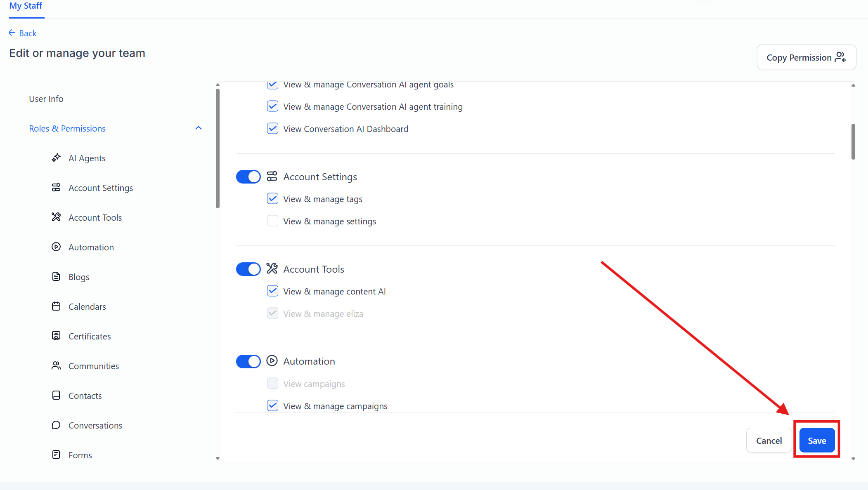Viewport: 868px width, 490px height.
Task: Click permissions panel scroll up arrow
Action: point(853,85)
